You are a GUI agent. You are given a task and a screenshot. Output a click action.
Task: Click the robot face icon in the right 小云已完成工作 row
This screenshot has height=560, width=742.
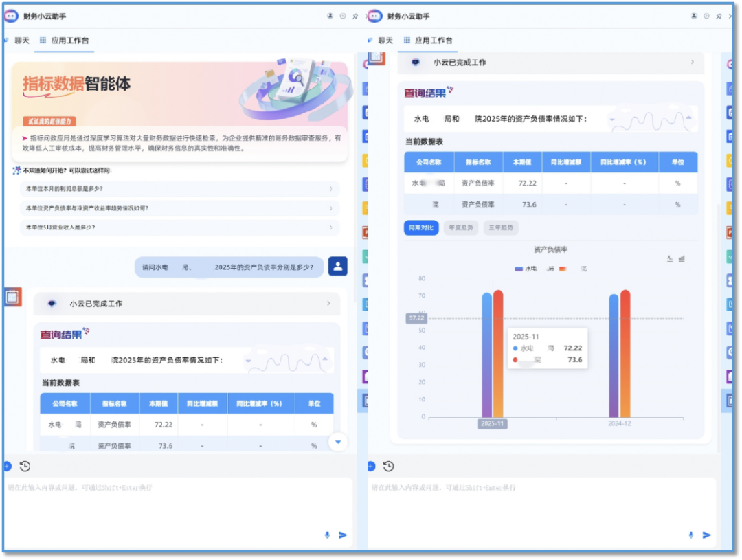pyautogui.click(x=416, y=62)
